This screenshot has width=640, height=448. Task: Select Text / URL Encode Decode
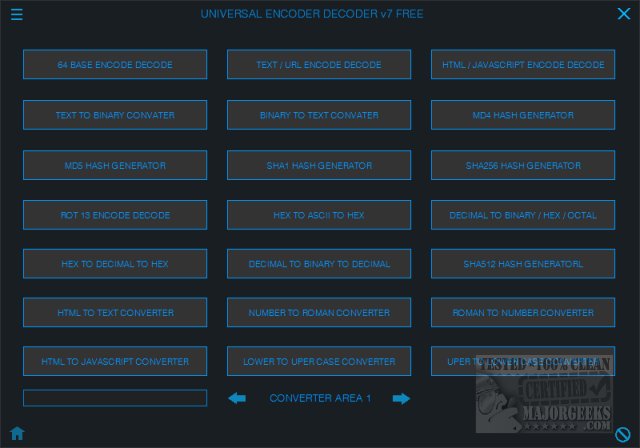point(319,64)
